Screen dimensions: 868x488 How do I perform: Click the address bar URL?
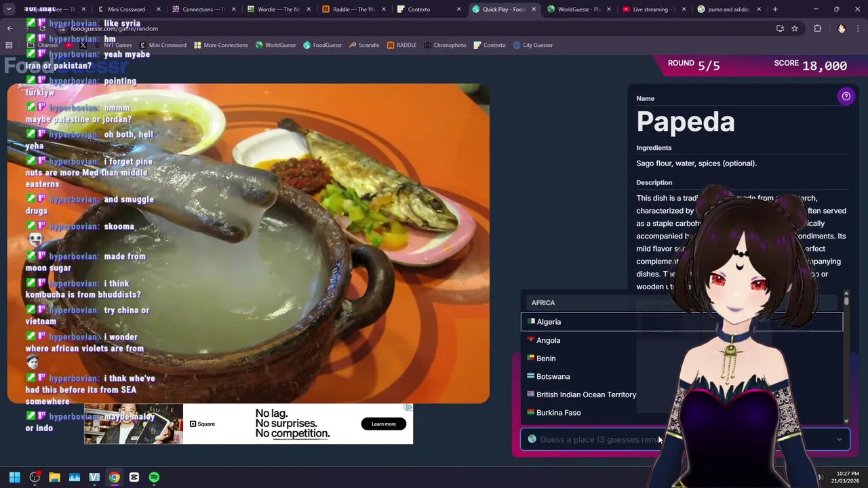tap(114, 28)
